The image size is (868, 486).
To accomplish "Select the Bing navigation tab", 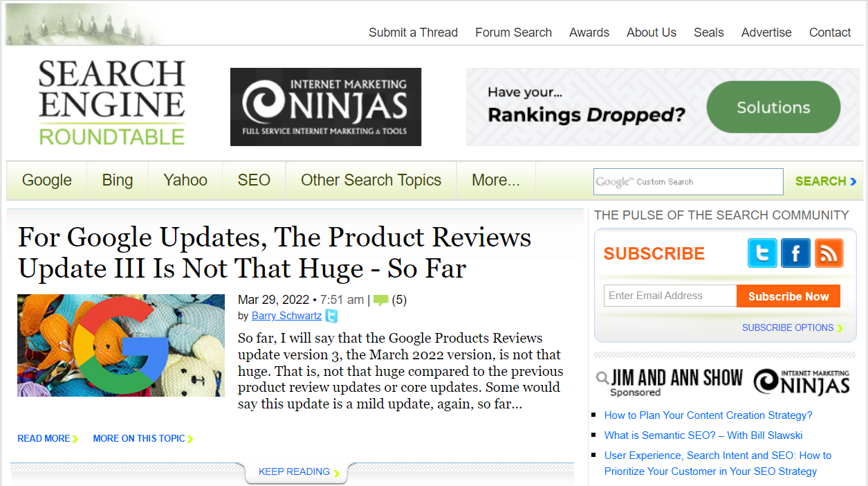I will click(118, 181).
